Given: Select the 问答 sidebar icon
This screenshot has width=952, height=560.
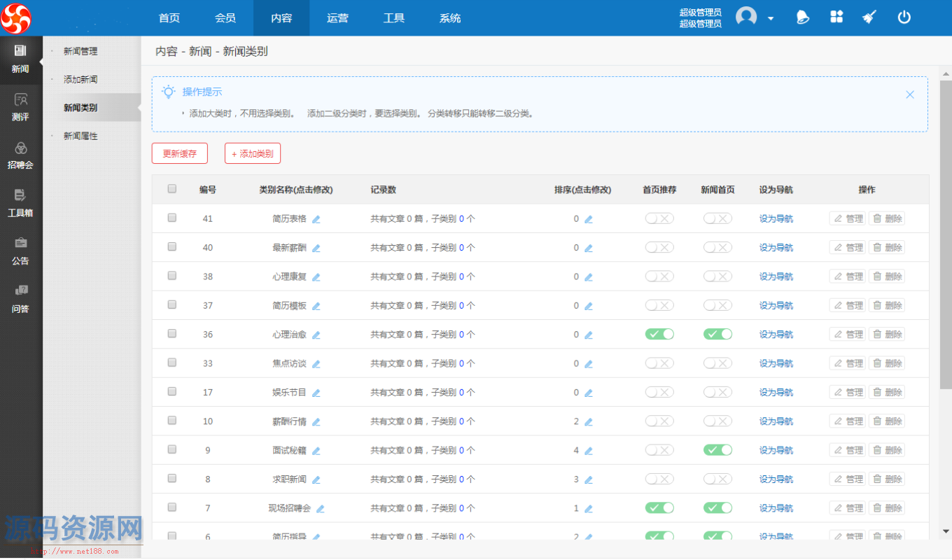Looking at the screenshot, I should tap(20, 298).
